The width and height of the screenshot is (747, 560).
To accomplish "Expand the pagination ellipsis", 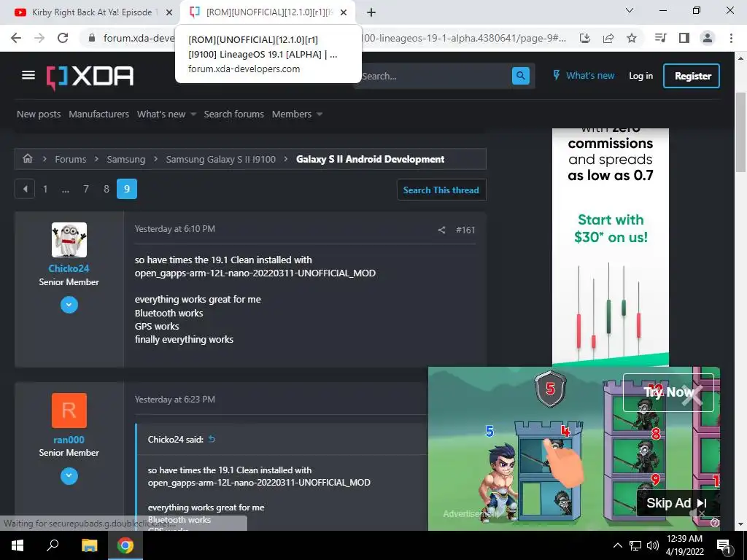I will (65, 189).
